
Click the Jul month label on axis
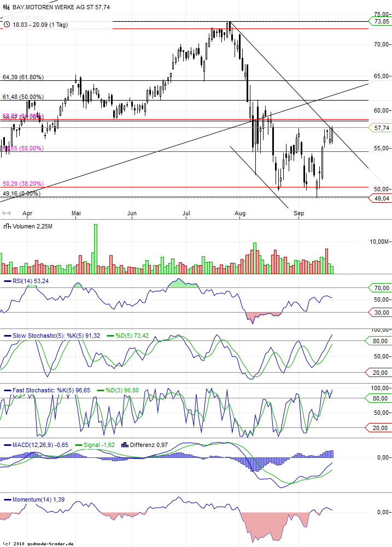[x=186, y=213]
